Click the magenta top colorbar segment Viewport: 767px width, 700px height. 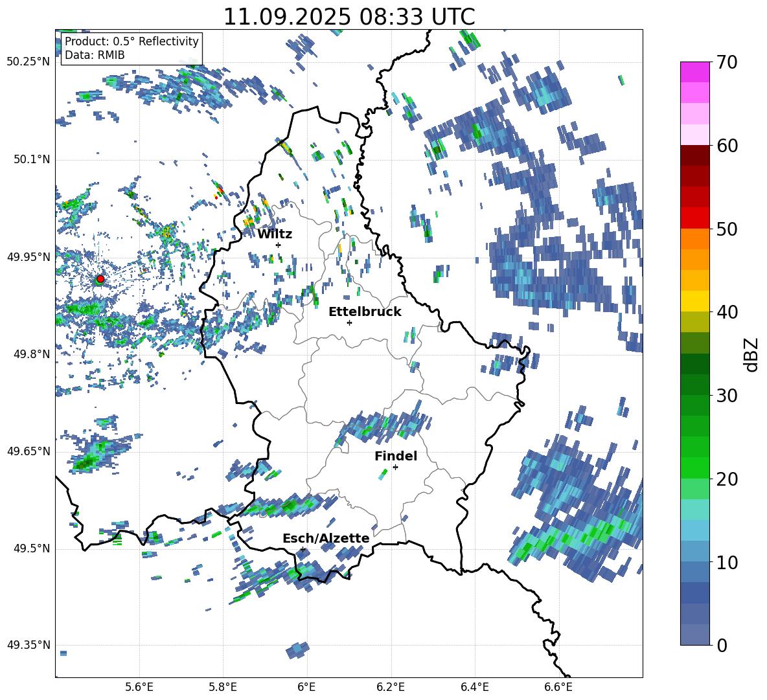694,72
